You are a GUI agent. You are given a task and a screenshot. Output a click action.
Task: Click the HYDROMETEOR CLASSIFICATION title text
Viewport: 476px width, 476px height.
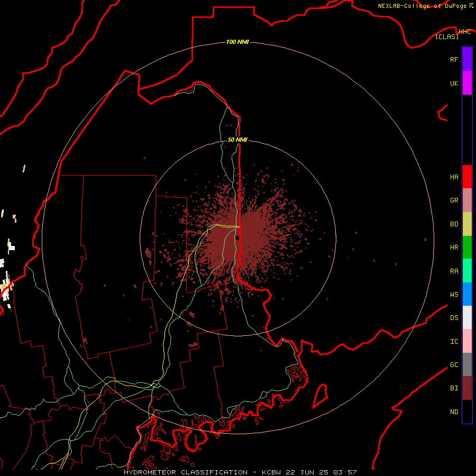tap(186, 472)
